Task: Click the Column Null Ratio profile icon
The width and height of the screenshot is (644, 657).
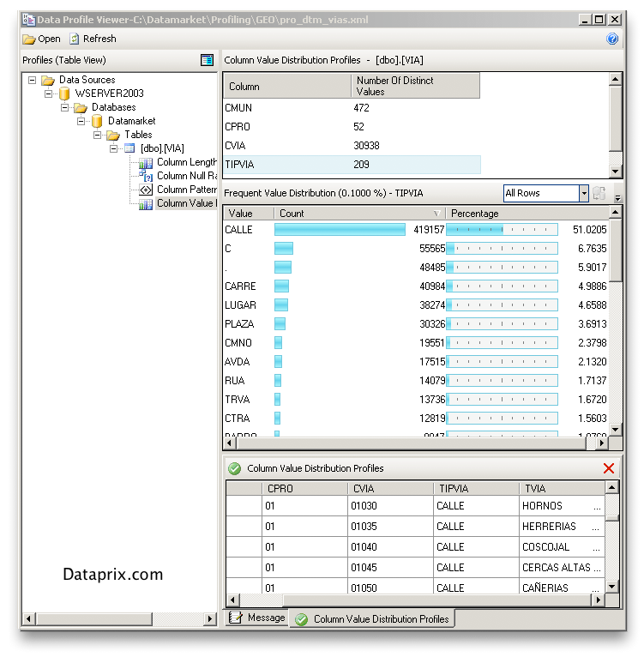Action: pos(146,176)
